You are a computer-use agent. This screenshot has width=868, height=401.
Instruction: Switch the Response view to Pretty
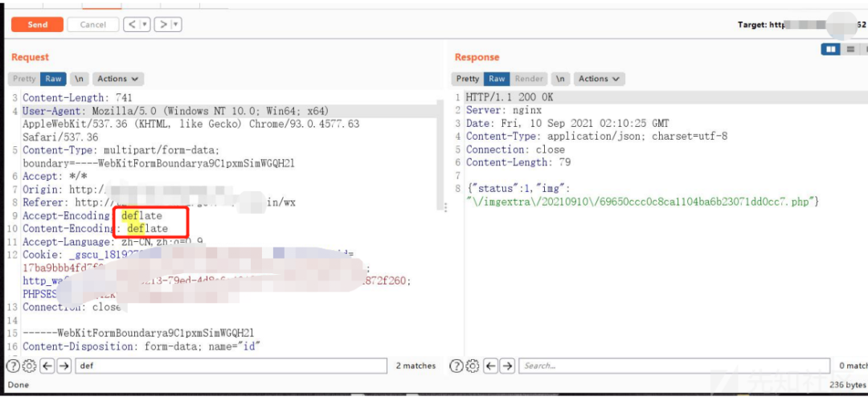(468, 79)
